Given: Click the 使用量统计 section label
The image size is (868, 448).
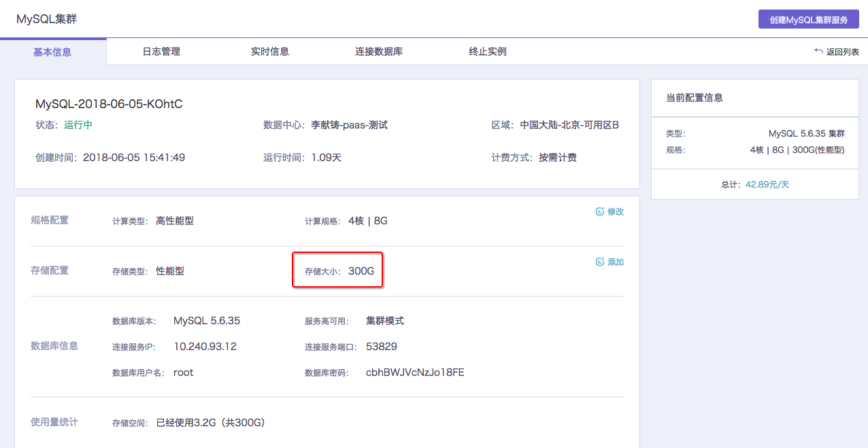Looking at the screenshot, I should click(54, 422).
